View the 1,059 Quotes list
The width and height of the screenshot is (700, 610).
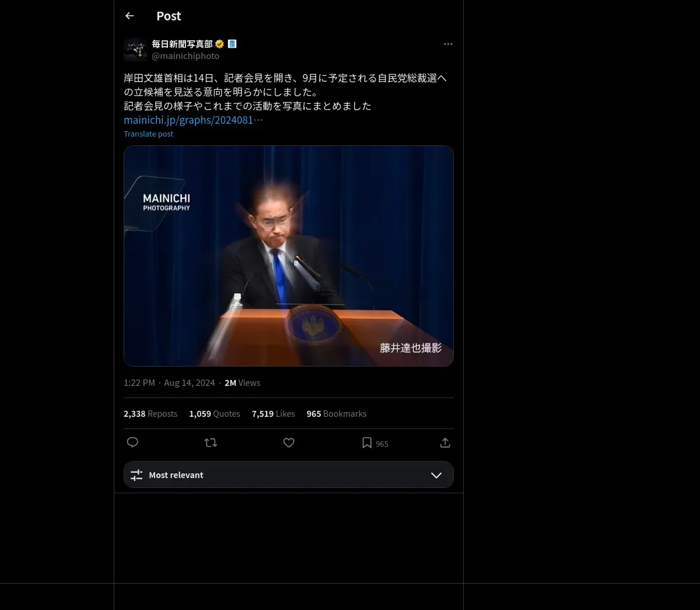(215, 413)
